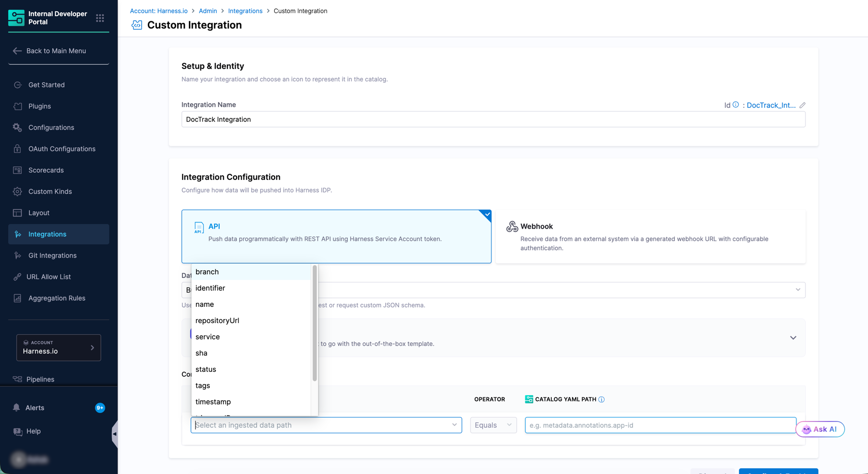Image resolution: width=868 pixels, height=474 pixels.
Task: Click the Plugins sidebar icon
Action: [18, 106]
